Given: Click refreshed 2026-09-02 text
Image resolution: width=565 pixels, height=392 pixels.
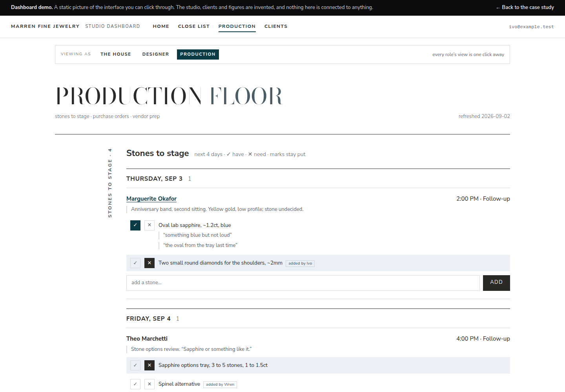Looking at the screenshot, I should pos(484,116).
